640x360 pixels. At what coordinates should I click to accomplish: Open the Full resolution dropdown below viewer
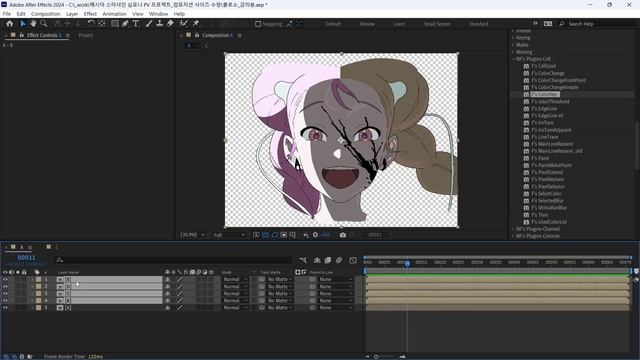coord(229,235)
